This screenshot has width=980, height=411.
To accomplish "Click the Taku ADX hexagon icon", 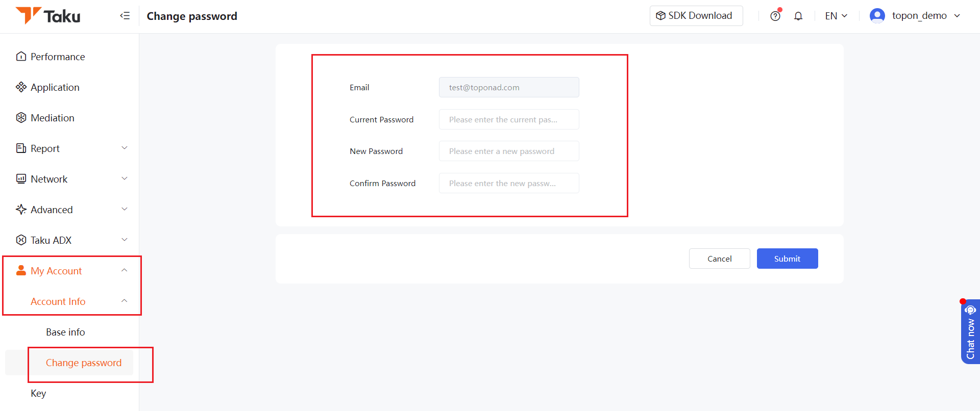I will point(21,240).
